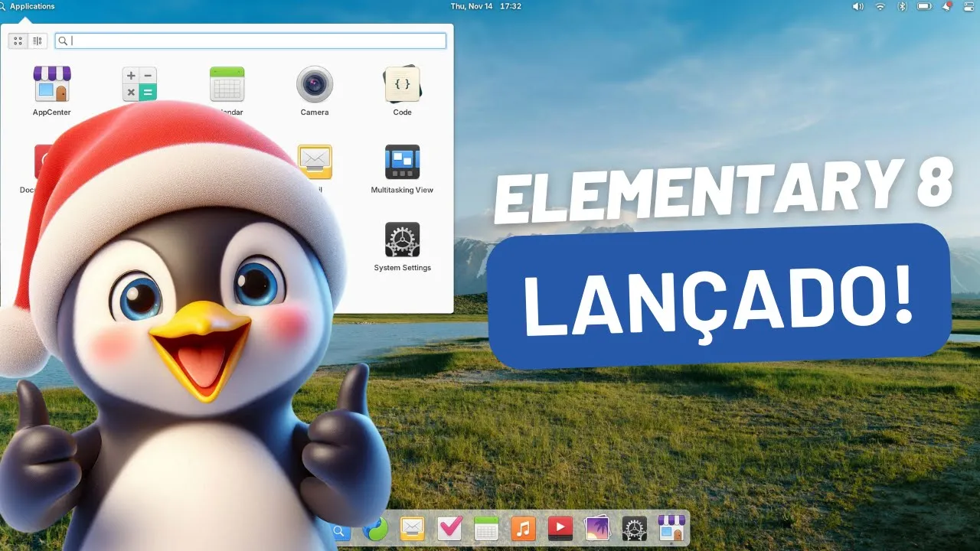This screenshot has width=980, height=551.
Task: Open Mail from the dock
Action: pyautogui.click(x=412, y=529)
